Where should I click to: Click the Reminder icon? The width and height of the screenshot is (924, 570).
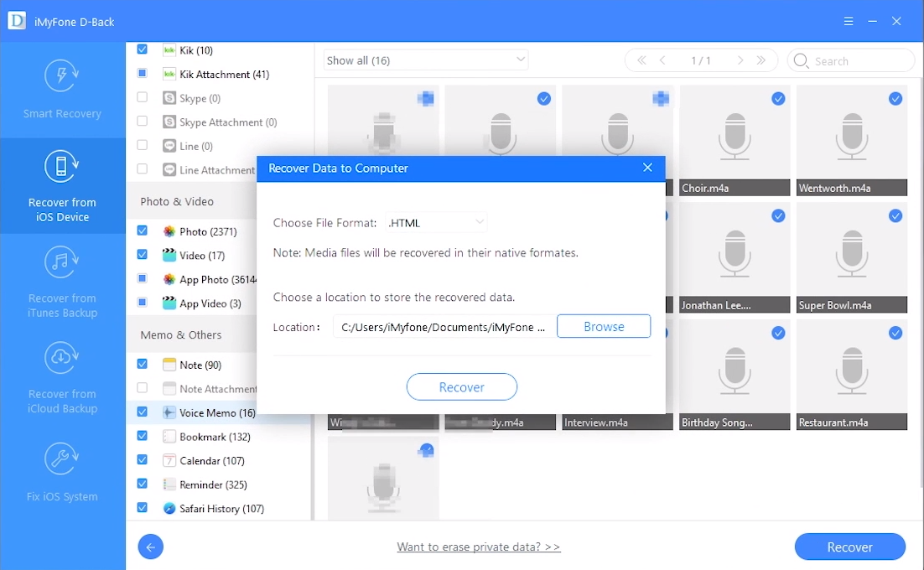coord(169,484)
